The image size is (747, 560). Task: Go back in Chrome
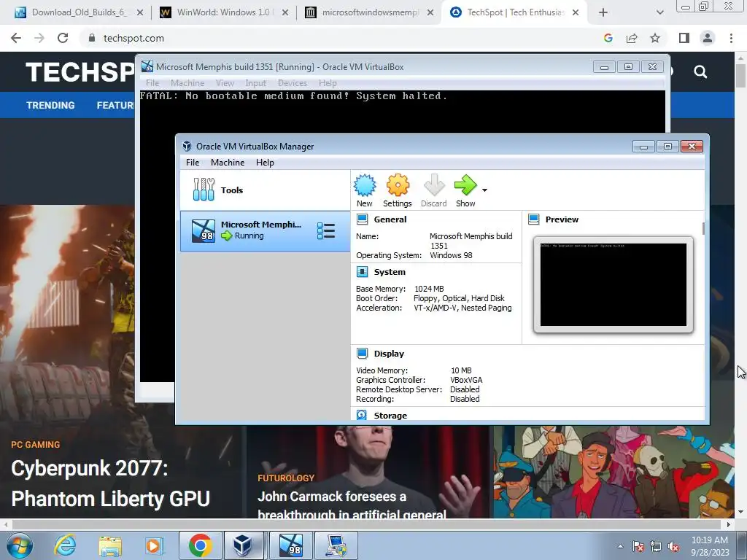point(16,38)
